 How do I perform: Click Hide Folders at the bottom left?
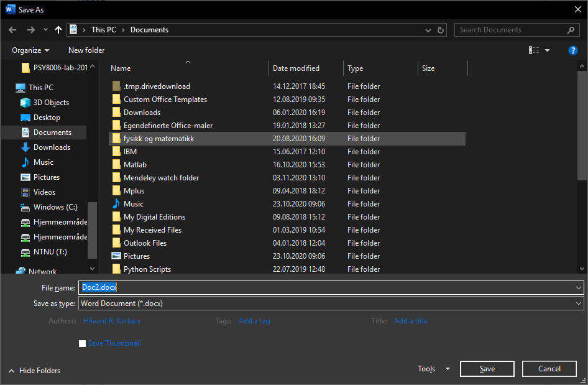[35, 371]
